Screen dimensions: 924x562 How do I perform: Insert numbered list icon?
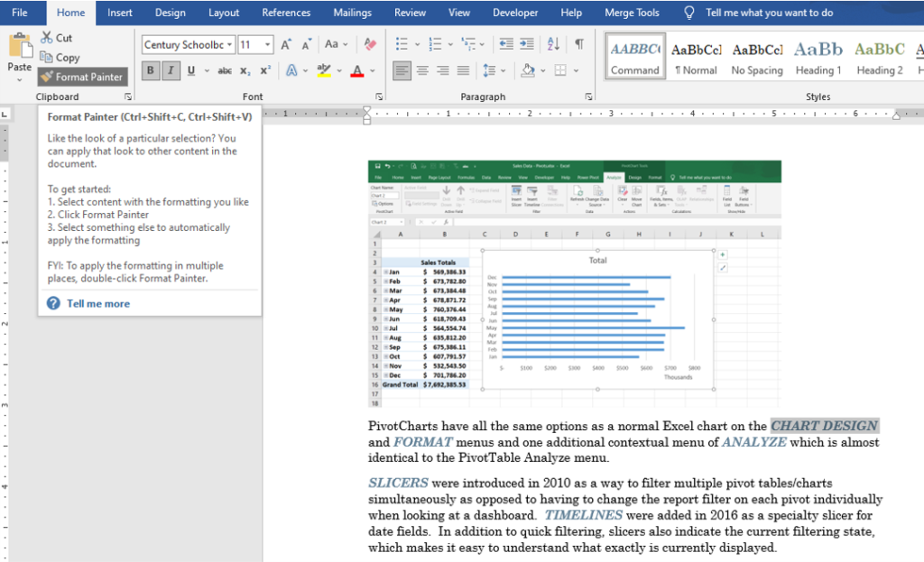436,44
